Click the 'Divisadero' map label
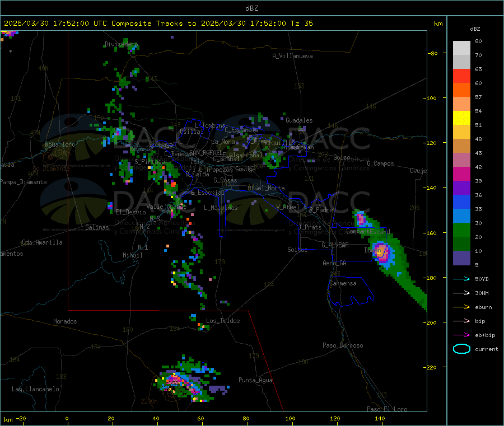 point(121,44)
